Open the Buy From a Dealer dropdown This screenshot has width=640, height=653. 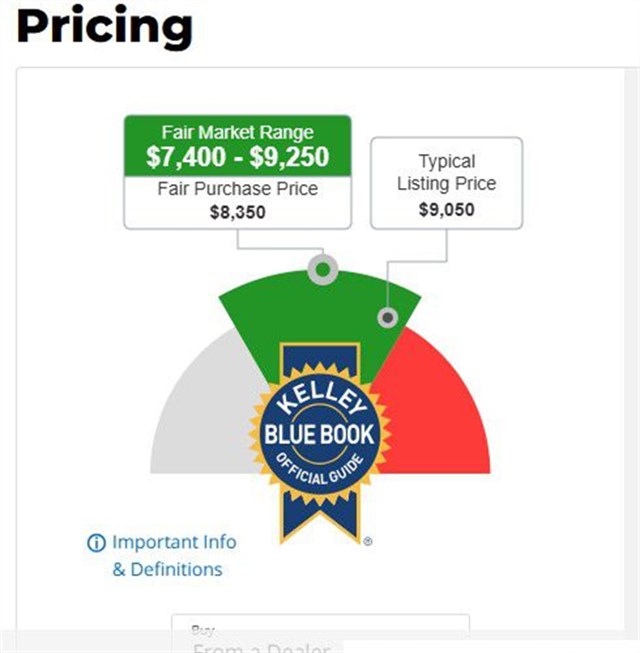point(320,635)
